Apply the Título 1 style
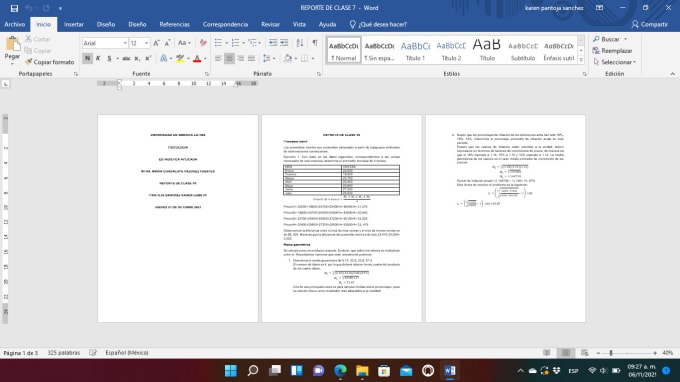The image size is (680, 382). click(x=415, y=50)
